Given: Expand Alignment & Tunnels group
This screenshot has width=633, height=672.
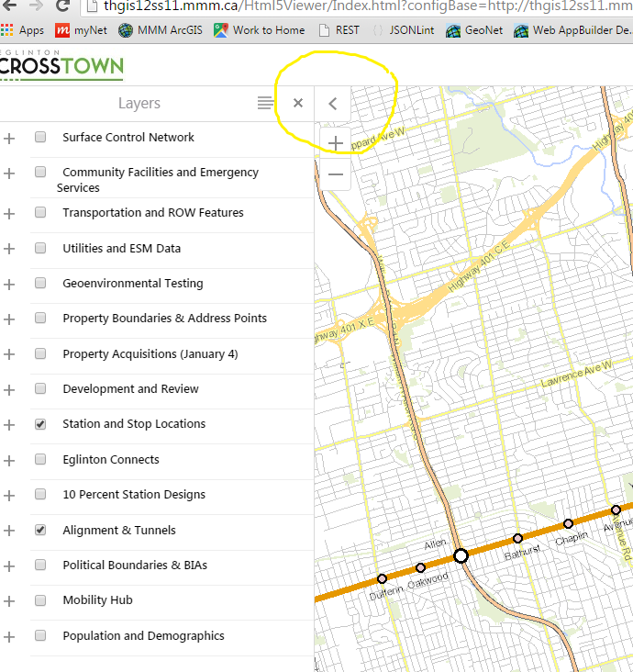Looking at the screenshot, I should (9, 531).
